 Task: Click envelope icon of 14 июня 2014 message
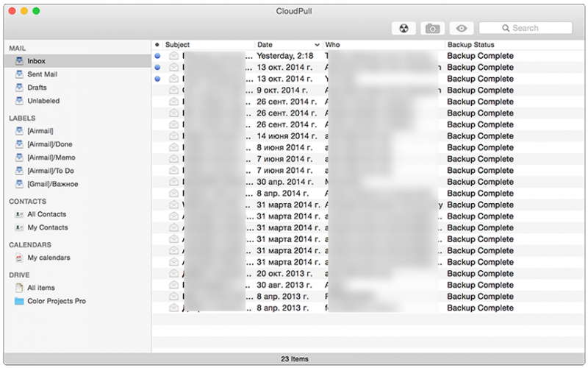[173, 136]
